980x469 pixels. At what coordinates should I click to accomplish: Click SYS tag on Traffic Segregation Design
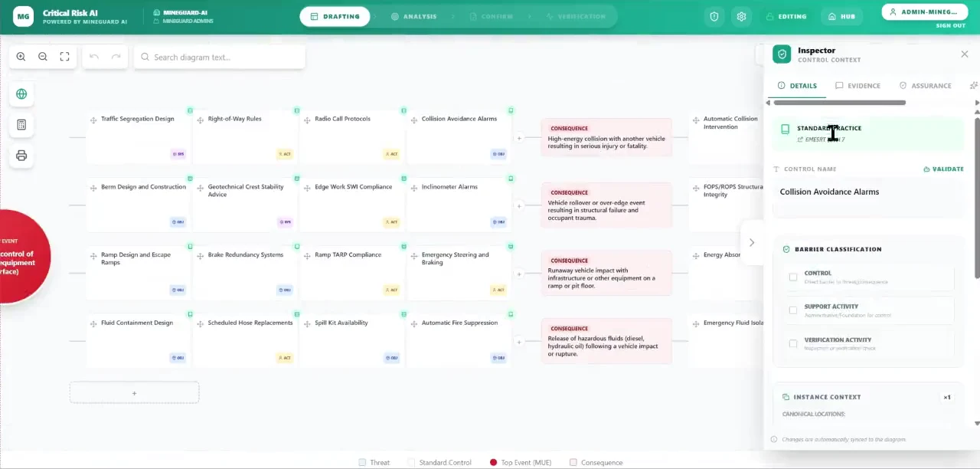[x=178, y=154]
